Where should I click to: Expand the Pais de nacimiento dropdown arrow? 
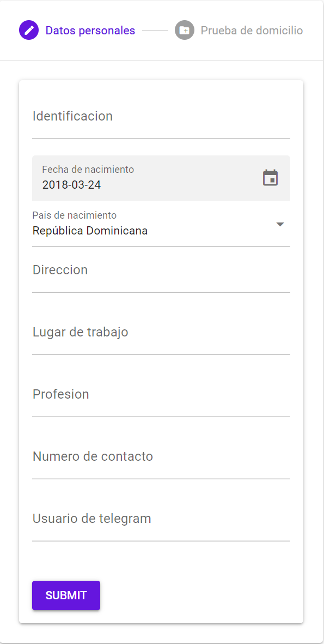point(280,225)
